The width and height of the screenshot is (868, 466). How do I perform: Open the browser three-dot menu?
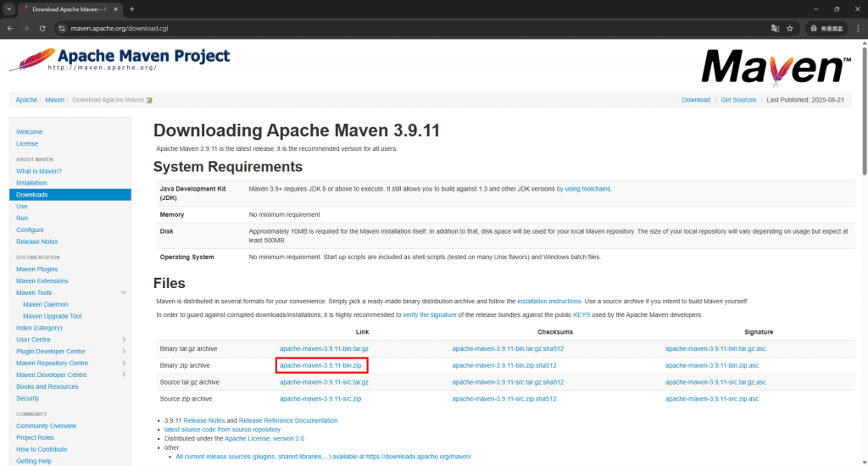858,28
